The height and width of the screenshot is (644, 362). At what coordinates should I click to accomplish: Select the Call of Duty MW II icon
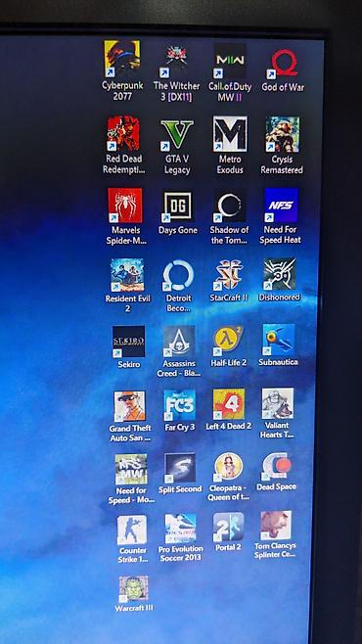230,61
